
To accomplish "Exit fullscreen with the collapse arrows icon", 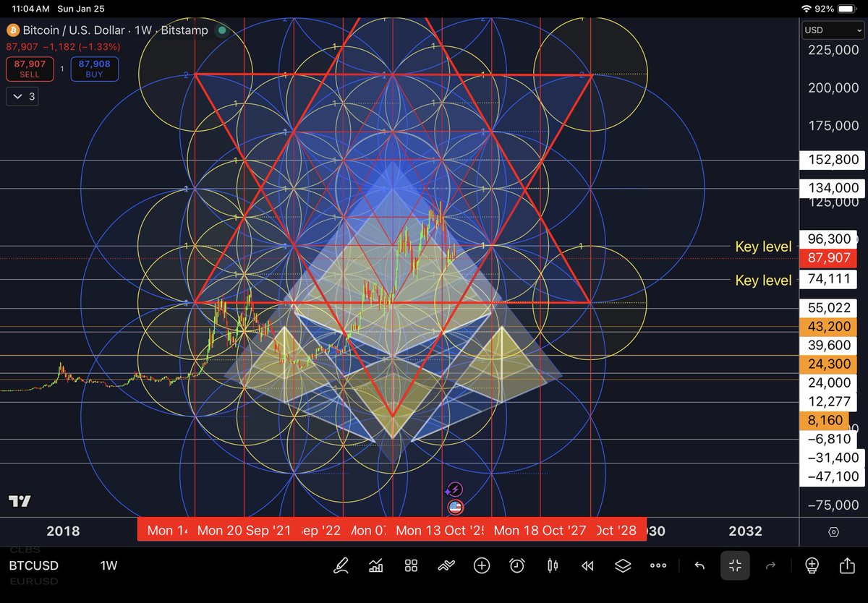I will [x=735, y=565].
